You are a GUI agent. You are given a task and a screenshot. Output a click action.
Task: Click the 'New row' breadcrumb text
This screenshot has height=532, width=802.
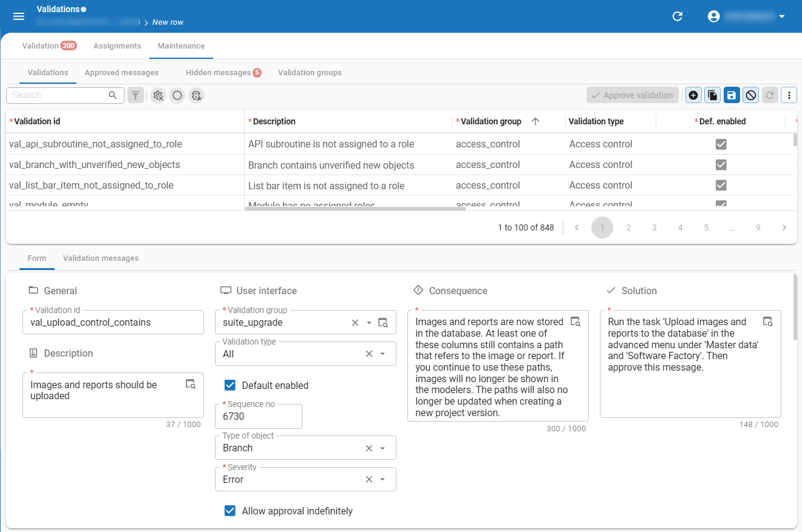(168, 22)
